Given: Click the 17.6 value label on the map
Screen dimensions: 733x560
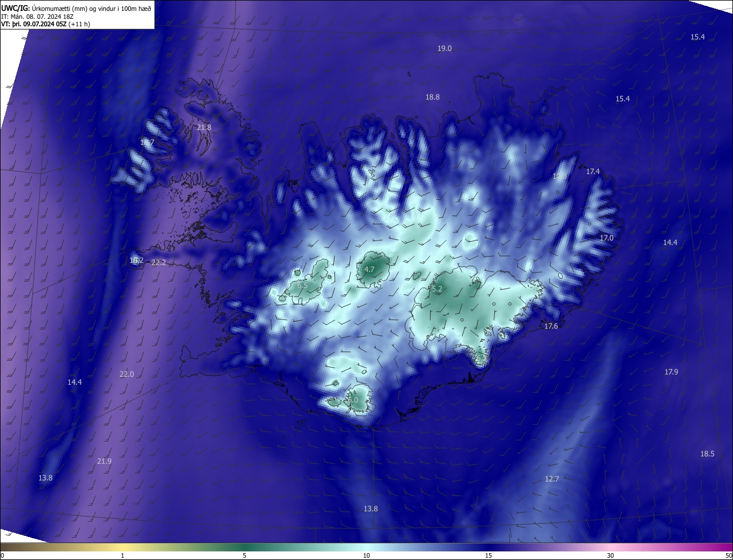Looking at the screenshot, I should coord(551,326).
